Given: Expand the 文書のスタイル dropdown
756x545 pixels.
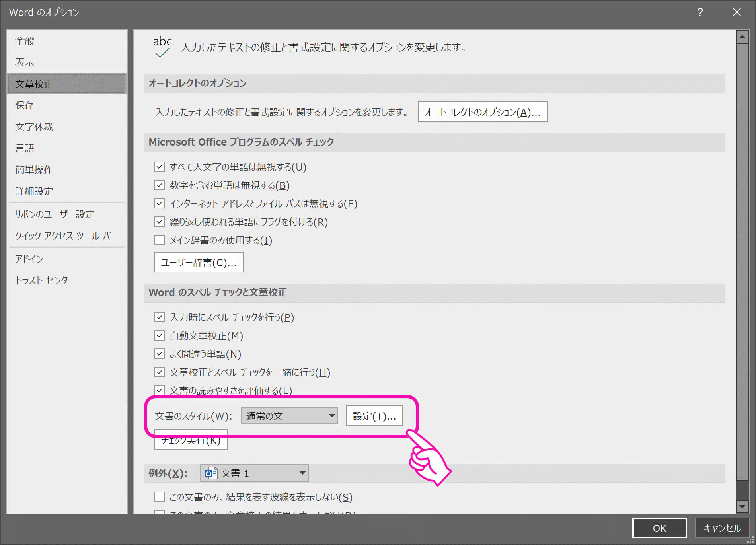Looking at the screenshot, I should 289,416.
